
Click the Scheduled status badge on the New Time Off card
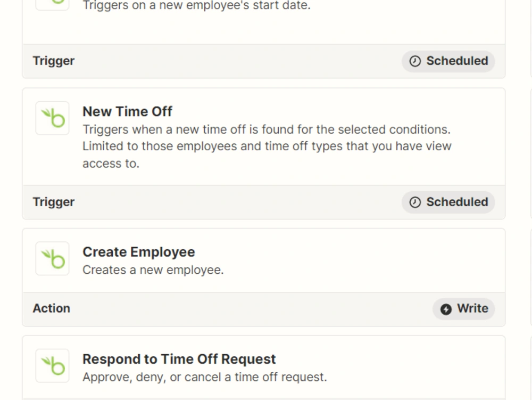[x=447, y=202]
